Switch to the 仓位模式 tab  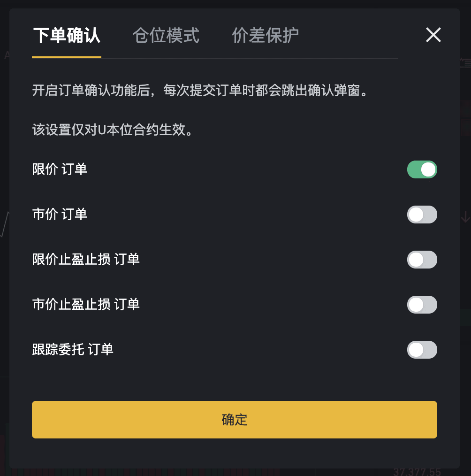click(x=166, y=35)
